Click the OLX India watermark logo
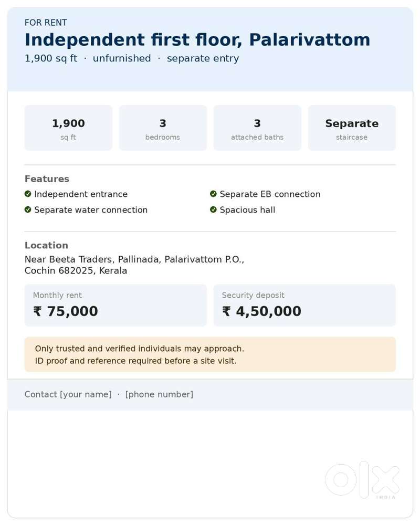The width and height of the screenshot is (420, 525). click(362, 480)
